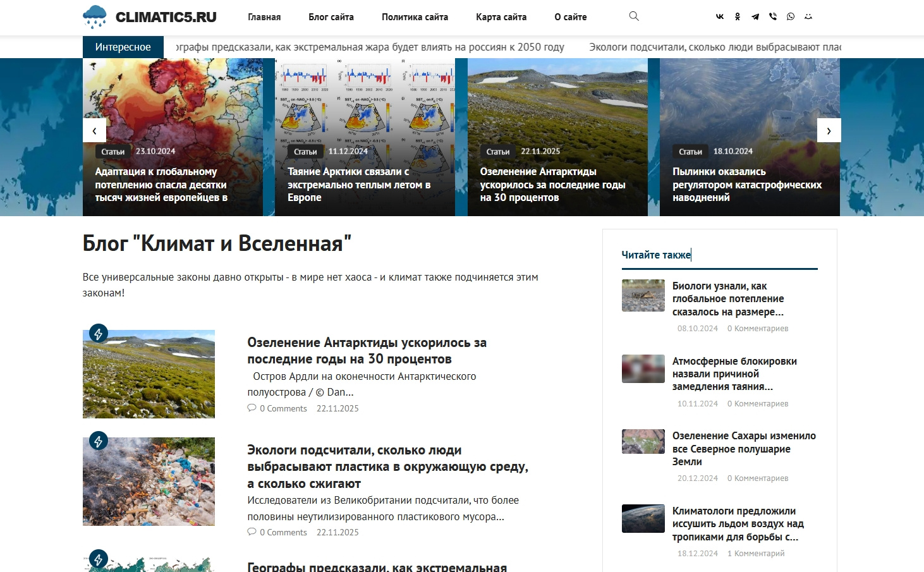Open the О сайте menu item
924x572 pixels.
[x=571, y=17]
